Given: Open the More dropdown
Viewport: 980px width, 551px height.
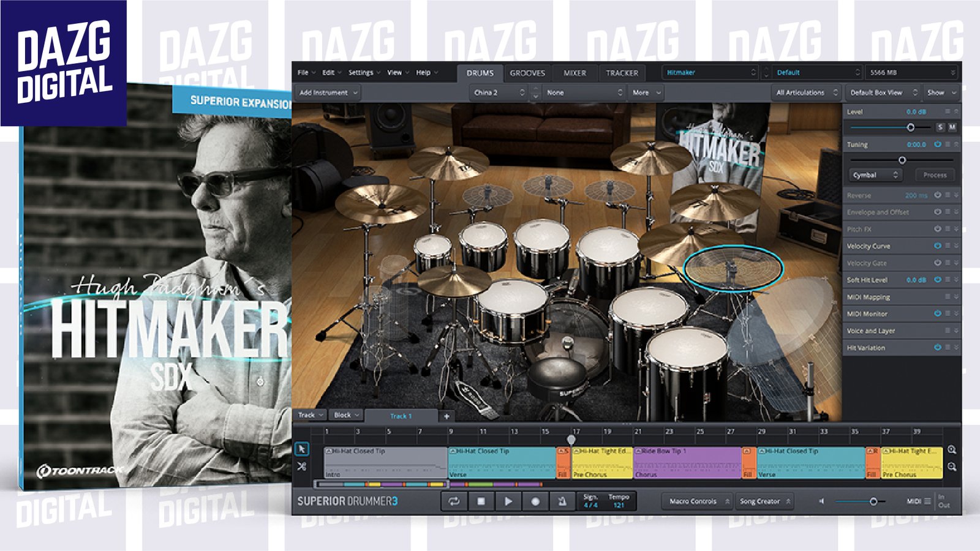Looking at the screenshot, I should pos(647,92).
